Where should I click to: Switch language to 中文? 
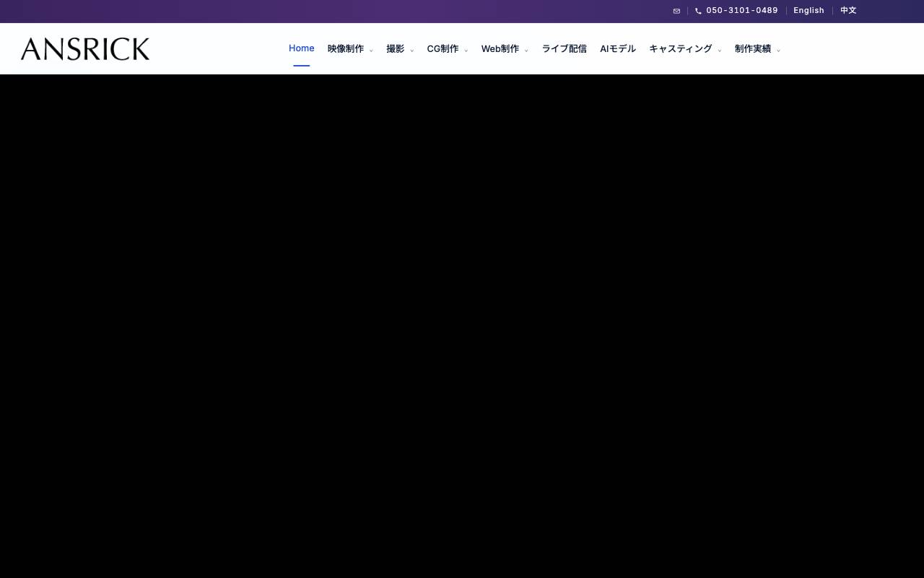(x=848, y=11)
